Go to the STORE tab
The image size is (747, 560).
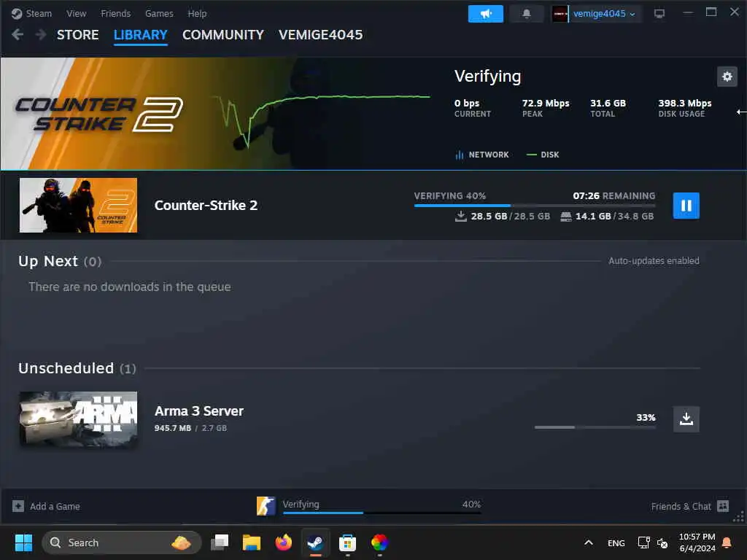[x=77, y=35]
